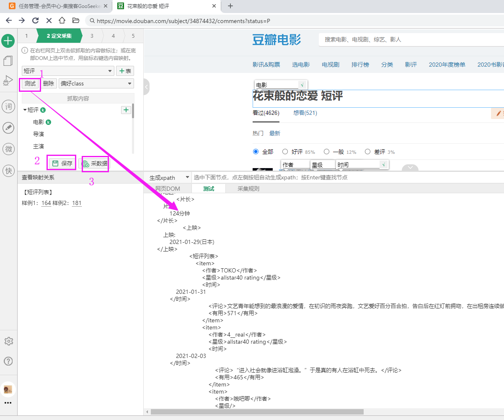Open the 快 quick tool in the sidebar
Image resolution: width=504 pixels, height=420 pixels.
pyautogui.click(x=8, y=170)
